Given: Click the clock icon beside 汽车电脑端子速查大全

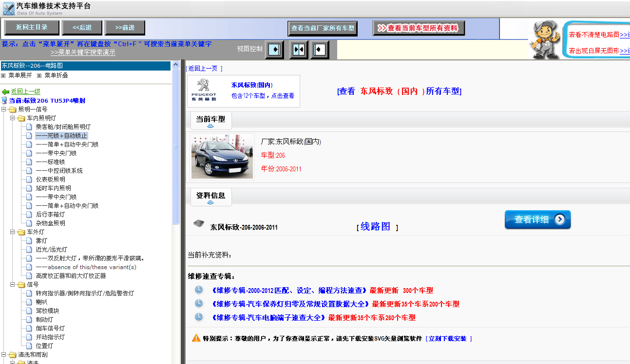Looking at the screenshot, I should click(199, 317).
